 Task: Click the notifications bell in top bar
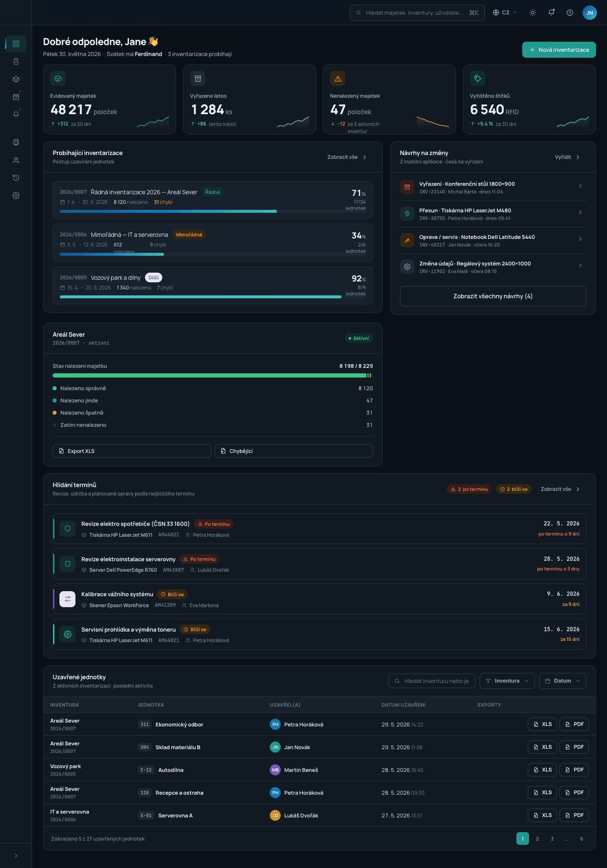551,13
